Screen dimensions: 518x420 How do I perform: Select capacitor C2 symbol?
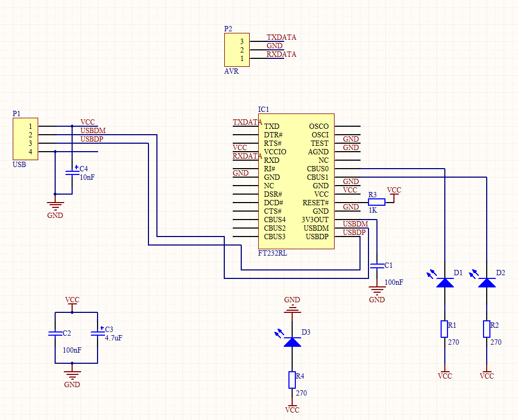55,334
